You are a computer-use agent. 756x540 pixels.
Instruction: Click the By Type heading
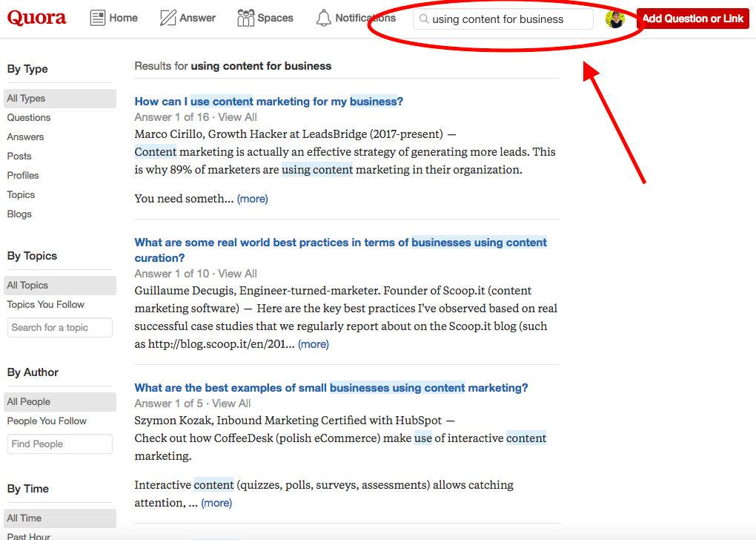27,69
